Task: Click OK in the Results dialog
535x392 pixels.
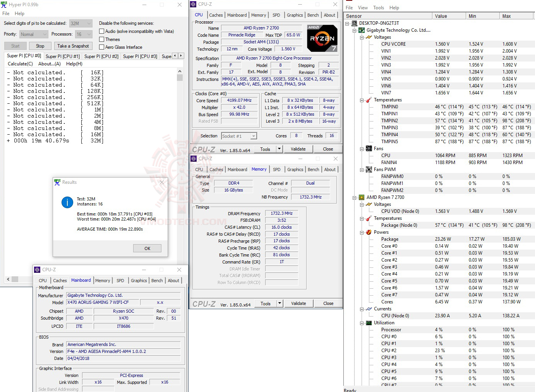Action: (147, 248)
